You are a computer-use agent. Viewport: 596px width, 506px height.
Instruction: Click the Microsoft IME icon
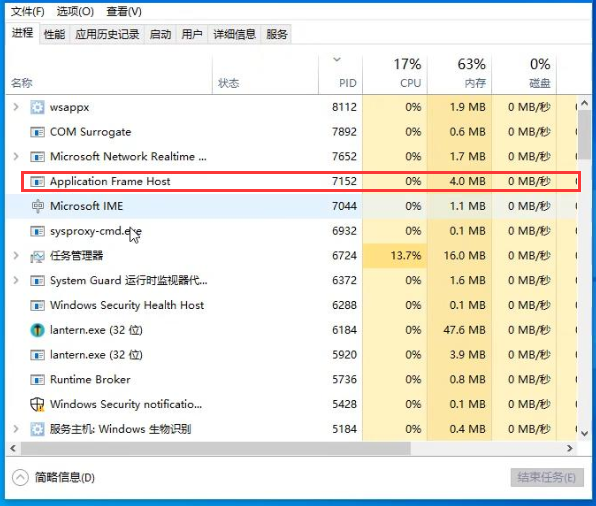click(x=37, y=206)
